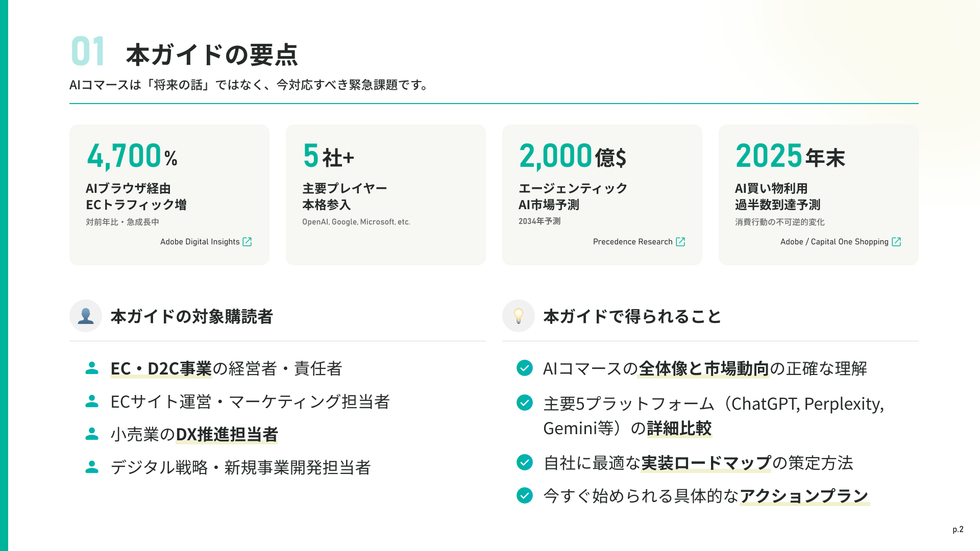Click the p.2 page number
The height and width of the screenshot is (551, 980).
(958, 530)
